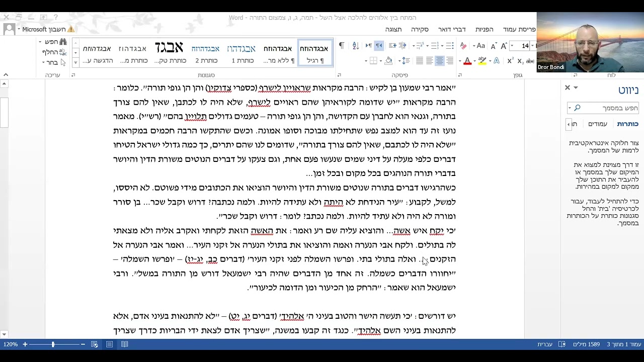Apply the 'כותרת 1' heading style
Screen dimensions: 644x362
[x=242, y=53]
